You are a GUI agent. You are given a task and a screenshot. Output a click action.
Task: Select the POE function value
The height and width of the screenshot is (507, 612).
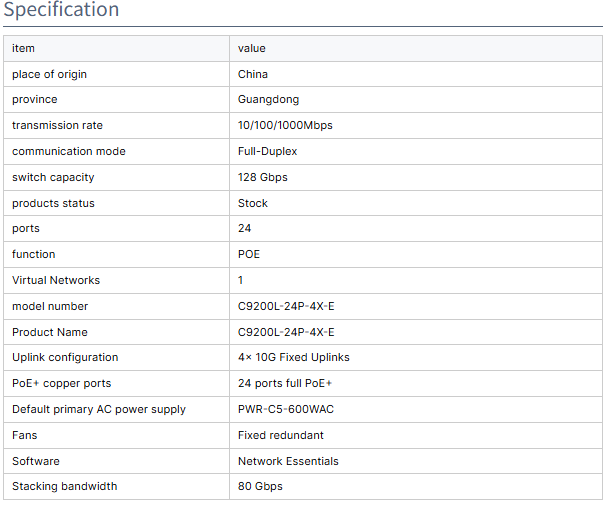pyautogui.click(x=249, y=254)
